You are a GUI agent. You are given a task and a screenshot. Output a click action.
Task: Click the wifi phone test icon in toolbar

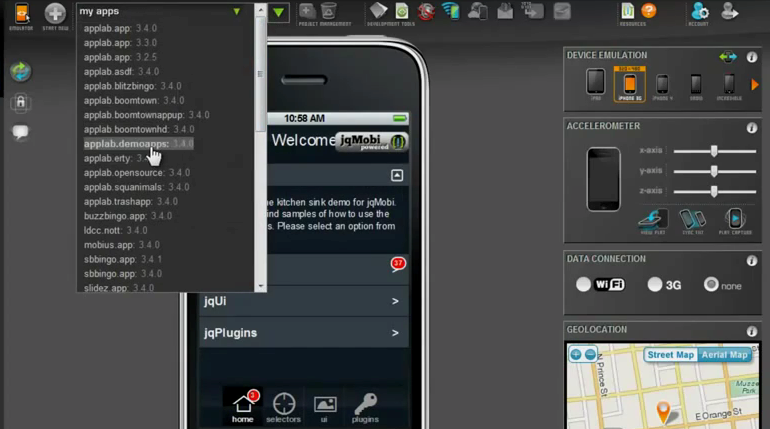coord(450,11)
